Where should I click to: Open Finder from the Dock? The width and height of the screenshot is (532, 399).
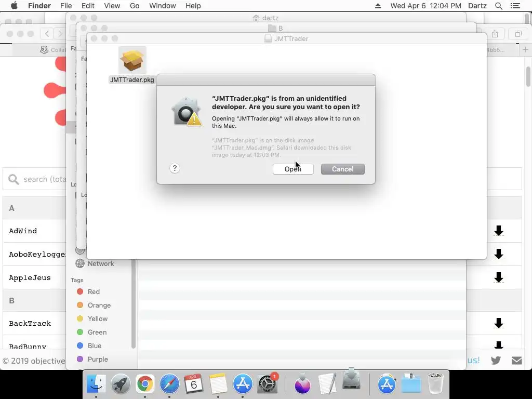[96, 384]
